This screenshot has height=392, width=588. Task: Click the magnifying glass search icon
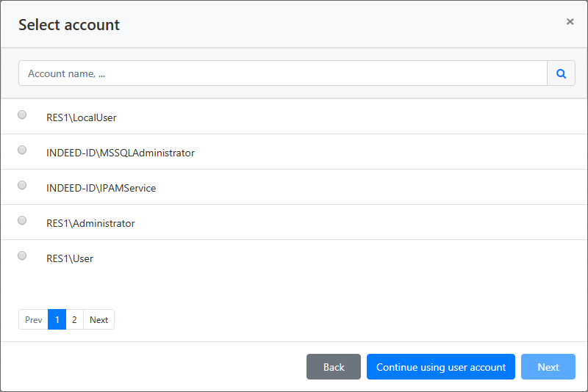561,73
